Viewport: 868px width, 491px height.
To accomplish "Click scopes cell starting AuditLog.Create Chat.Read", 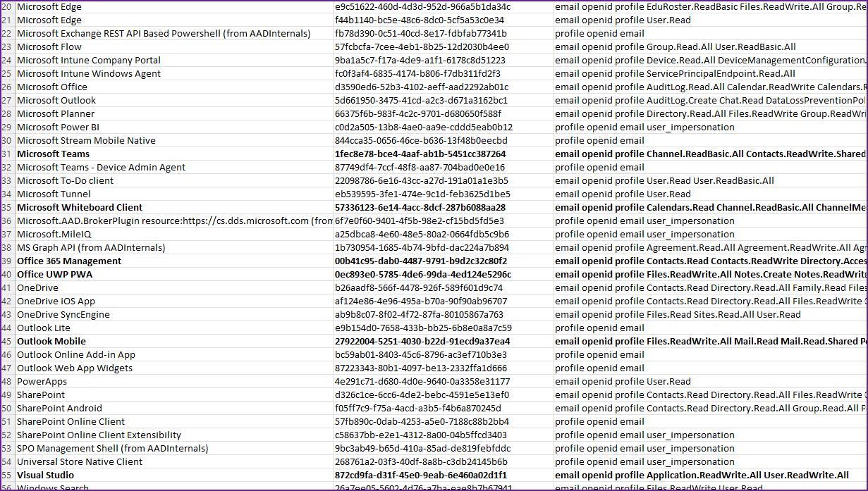I will point(711,101).
